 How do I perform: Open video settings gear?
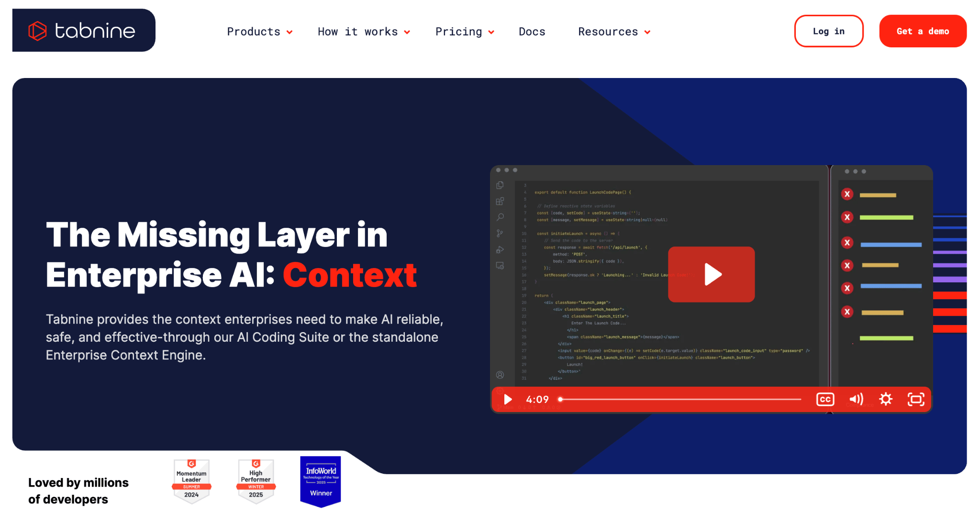pos(886,399)
